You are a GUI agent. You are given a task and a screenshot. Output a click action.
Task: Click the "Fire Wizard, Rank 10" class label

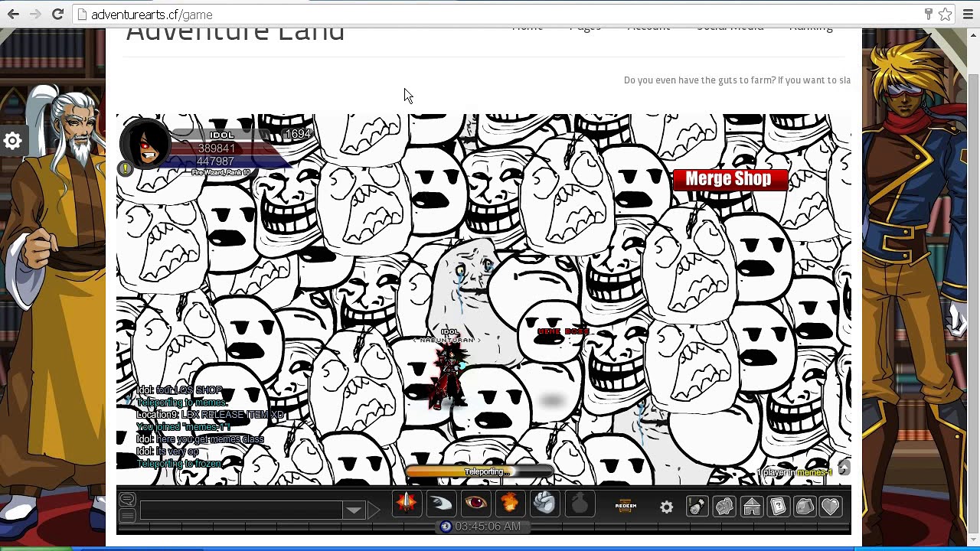tap(220, 173)
